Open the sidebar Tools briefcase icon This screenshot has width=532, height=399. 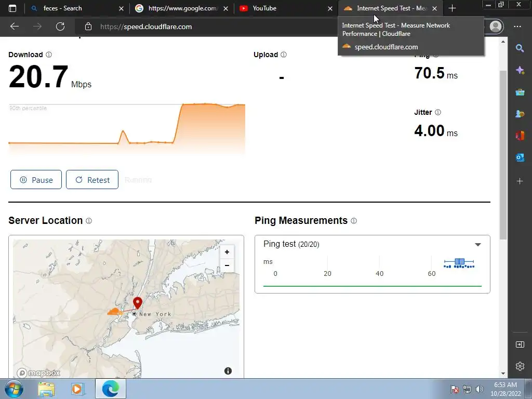click(x=520, y=92)
